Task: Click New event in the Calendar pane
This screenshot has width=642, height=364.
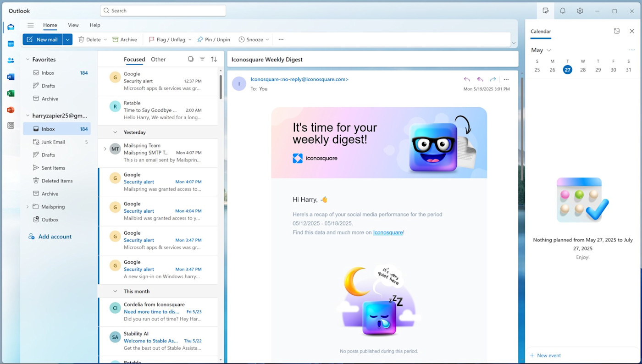Action: click(545, 355)
